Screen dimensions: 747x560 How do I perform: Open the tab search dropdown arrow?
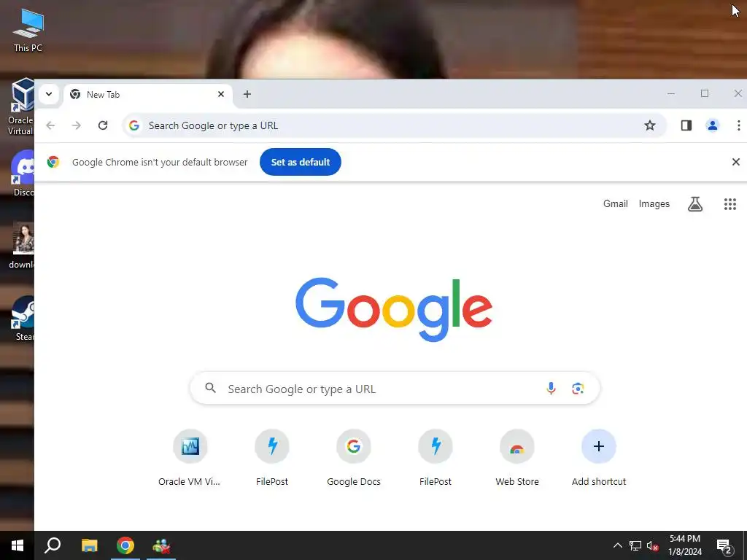[49, 94]
